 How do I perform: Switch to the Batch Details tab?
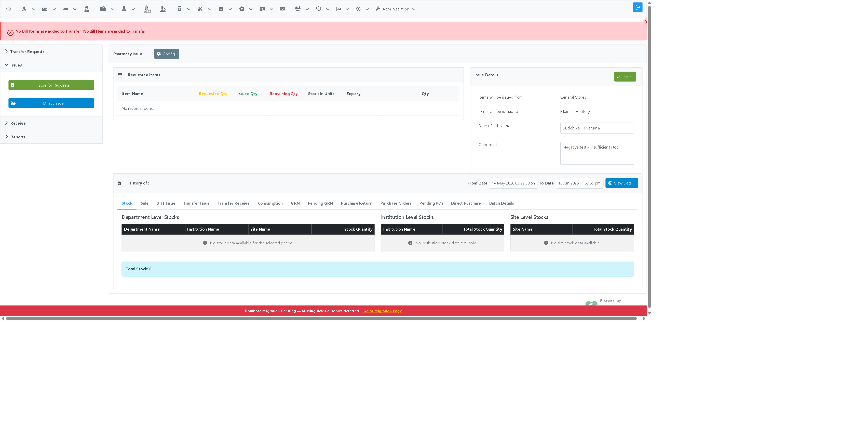(501, 203)
